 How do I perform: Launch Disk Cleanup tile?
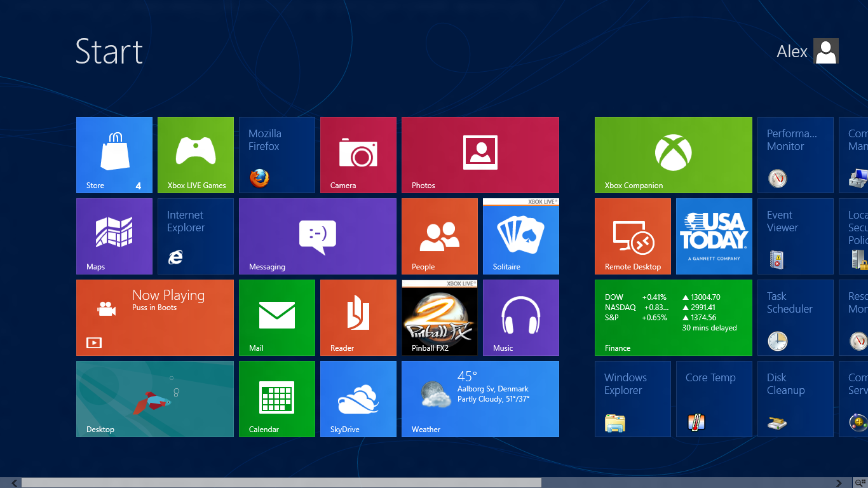[x=796, y=399]
